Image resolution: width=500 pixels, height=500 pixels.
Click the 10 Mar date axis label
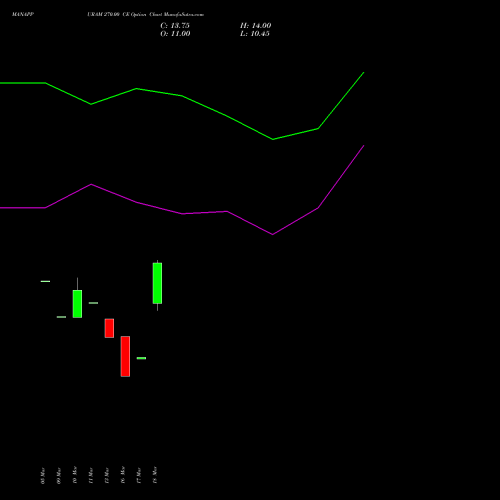75,475
